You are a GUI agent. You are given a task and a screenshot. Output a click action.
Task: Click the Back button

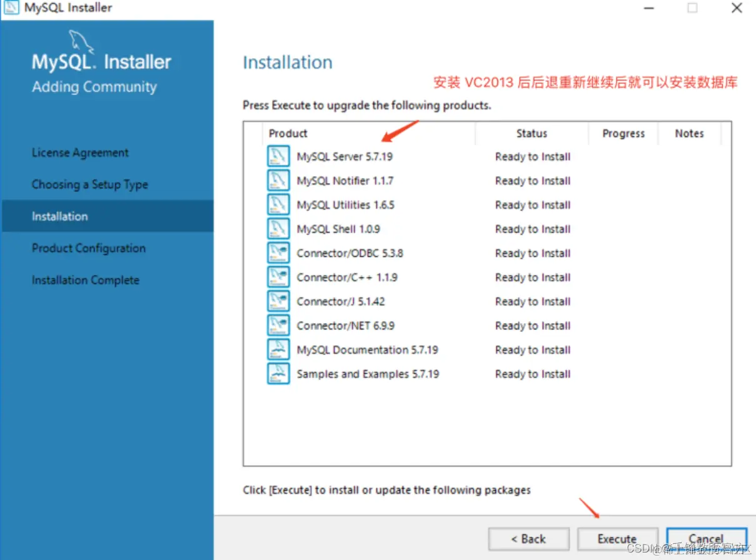528,539
